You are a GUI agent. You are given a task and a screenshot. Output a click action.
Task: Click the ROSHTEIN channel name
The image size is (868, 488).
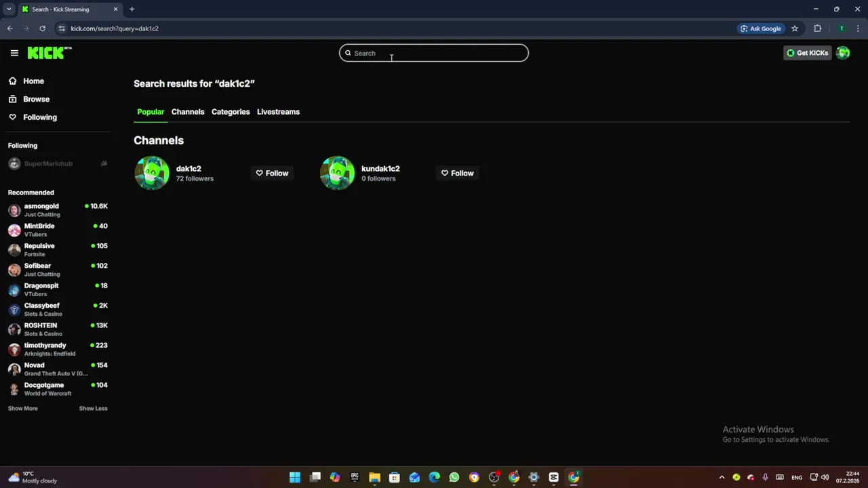pos(41,325)
